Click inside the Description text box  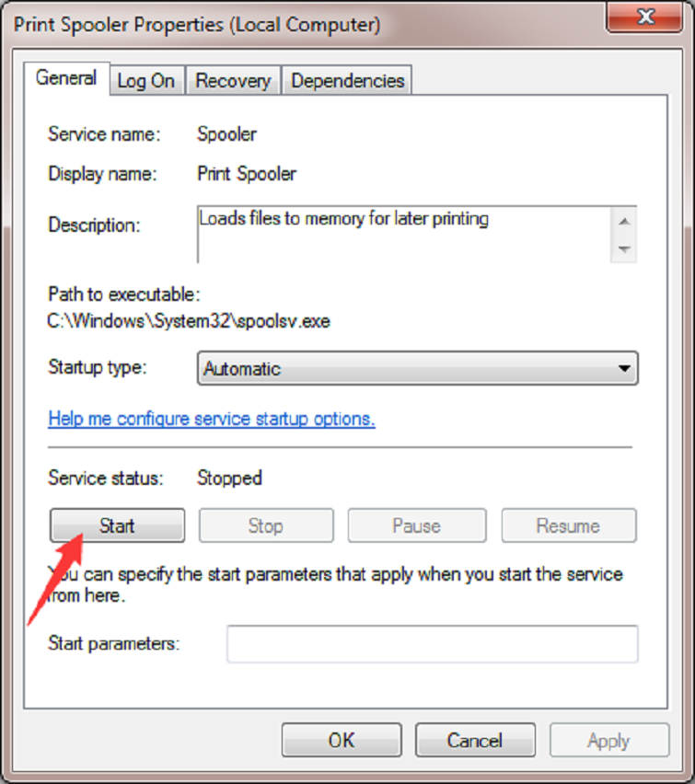click(405, 234)
